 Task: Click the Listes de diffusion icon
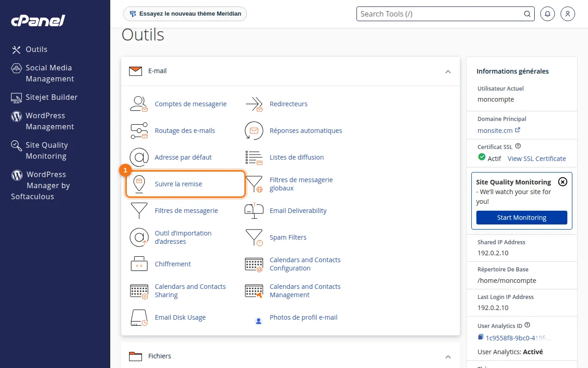(x=254, y=157)
